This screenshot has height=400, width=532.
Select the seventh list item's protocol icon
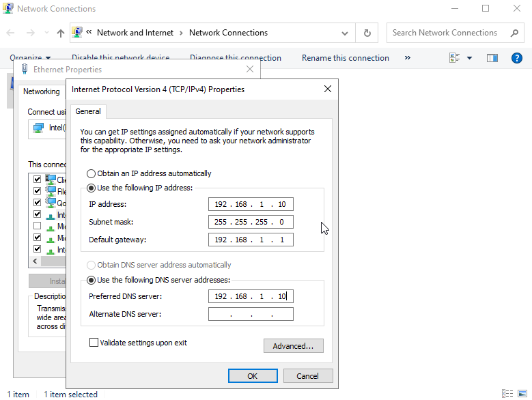(51, 251)
